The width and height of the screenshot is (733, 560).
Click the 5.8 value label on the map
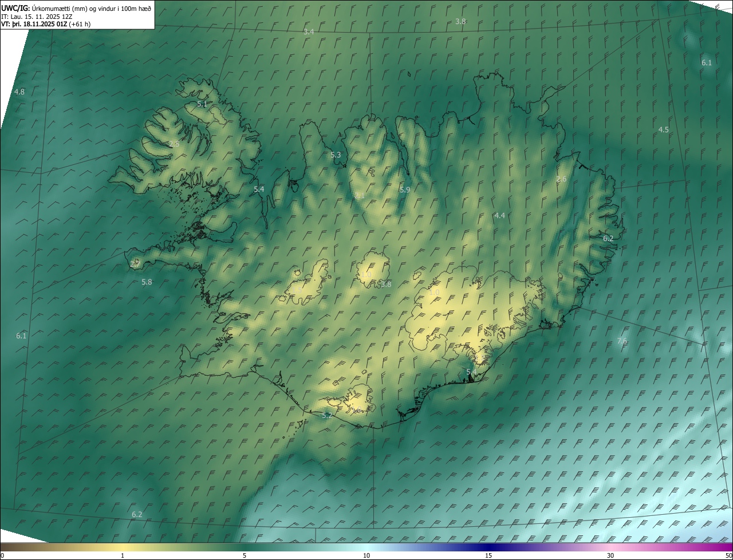click(x=147, y=282)
